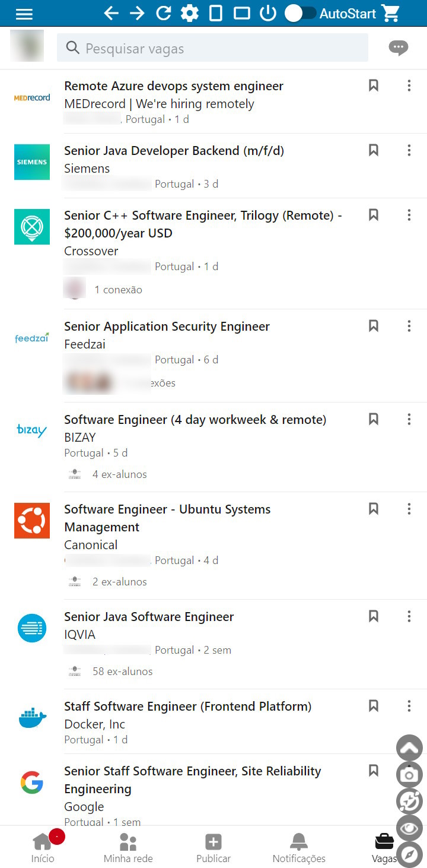
Task: Open the settings gear
Action: tap(190, 13)
